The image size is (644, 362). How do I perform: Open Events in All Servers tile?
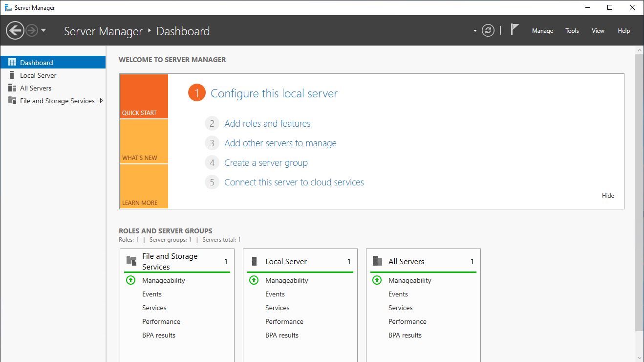click(x=398, y=294)
